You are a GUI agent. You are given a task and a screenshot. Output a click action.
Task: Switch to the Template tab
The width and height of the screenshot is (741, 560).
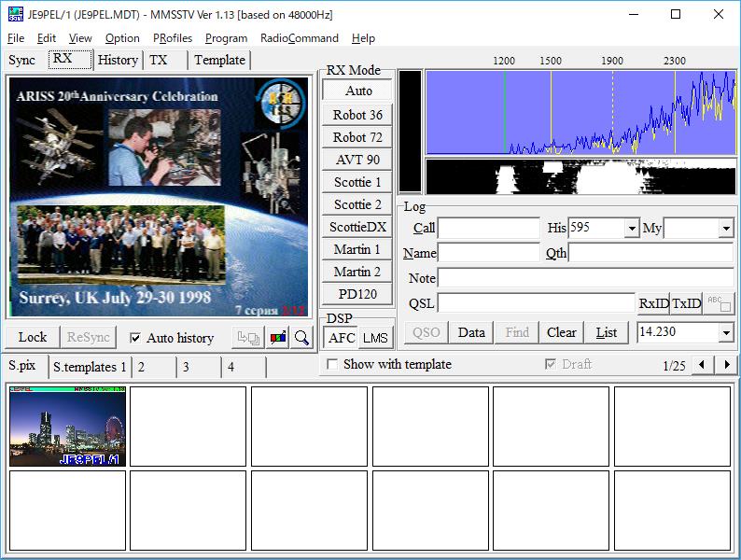point(219,61)
